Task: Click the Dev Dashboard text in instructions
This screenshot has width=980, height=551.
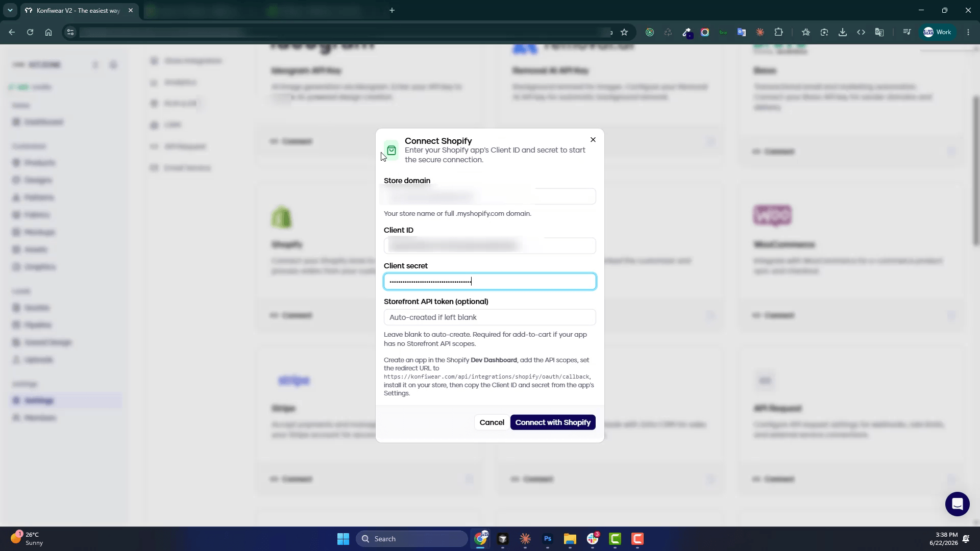Action: (494, 360)
